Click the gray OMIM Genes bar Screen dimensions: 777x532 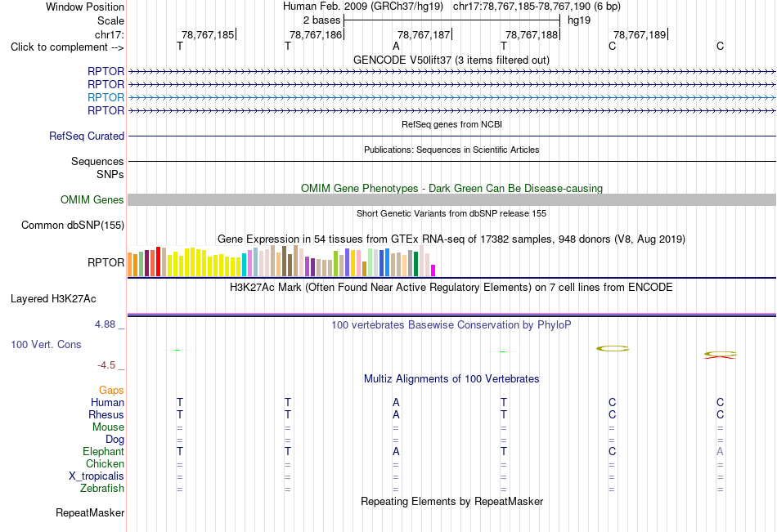[x=451, y=199]
